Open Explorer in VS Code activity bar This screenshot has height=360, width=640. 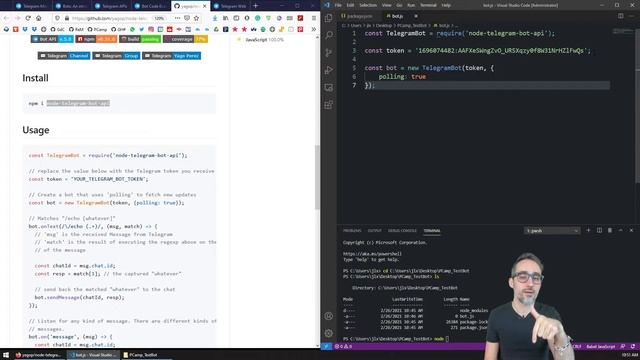[x=329, y=18]
